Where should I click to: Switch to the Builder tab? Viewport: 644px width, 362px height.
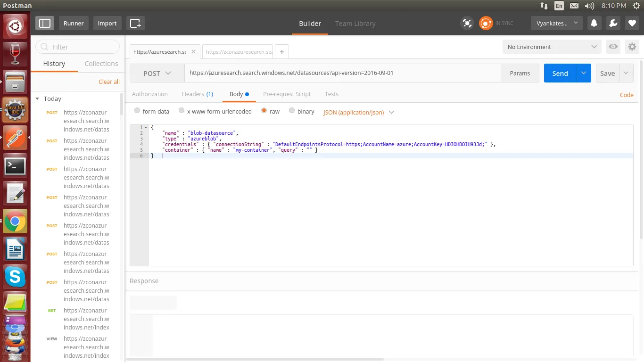(x=310, y=23)
